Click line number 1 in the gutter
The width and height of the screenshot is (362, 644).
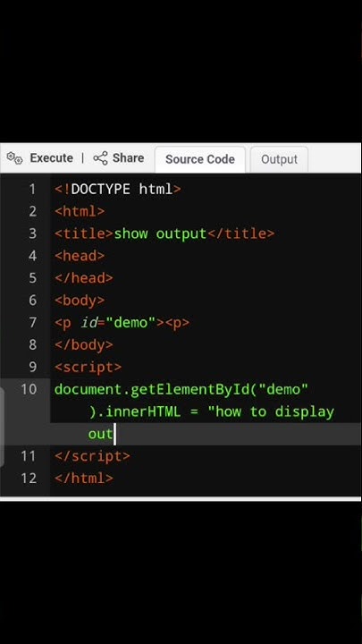click(x=32, y=190)
